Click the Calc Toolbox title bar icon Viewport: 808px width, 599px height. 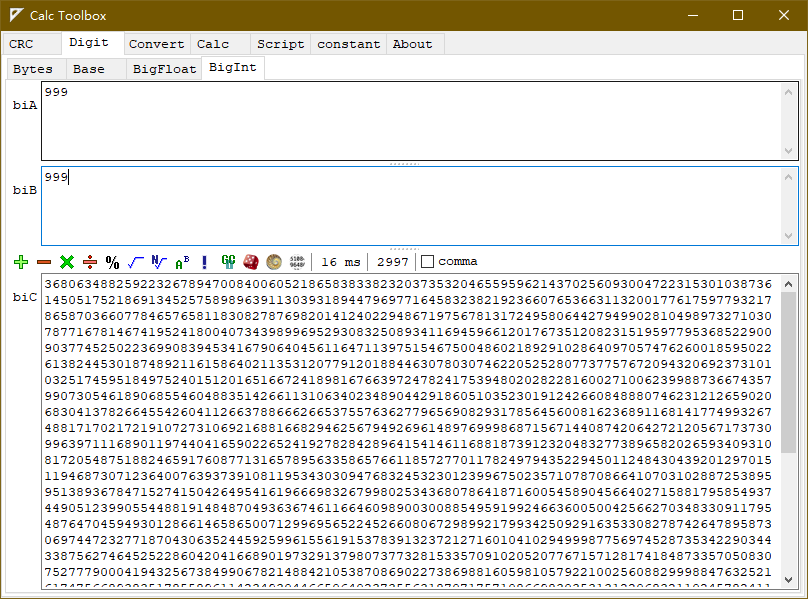(x=16, y=15)
